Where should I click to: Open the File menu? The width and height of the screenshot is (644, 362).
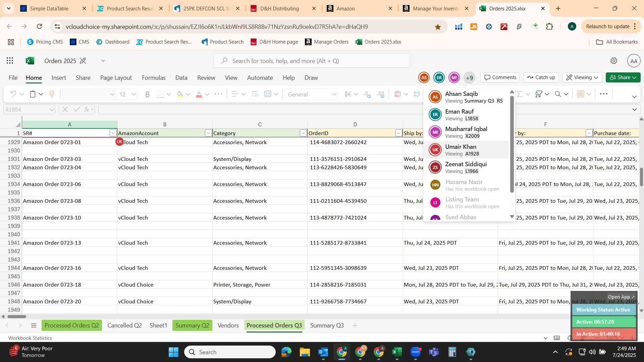13,78
